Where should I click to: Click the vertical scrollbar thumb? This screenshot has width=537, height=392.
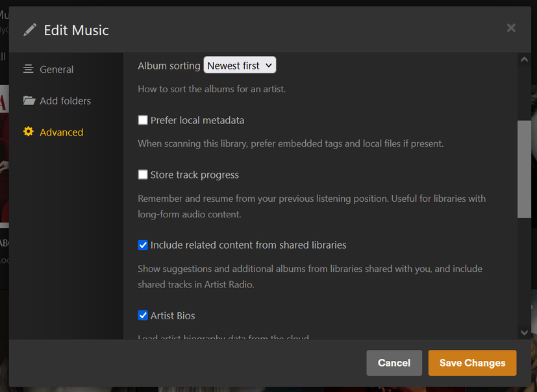click(524, 169)
